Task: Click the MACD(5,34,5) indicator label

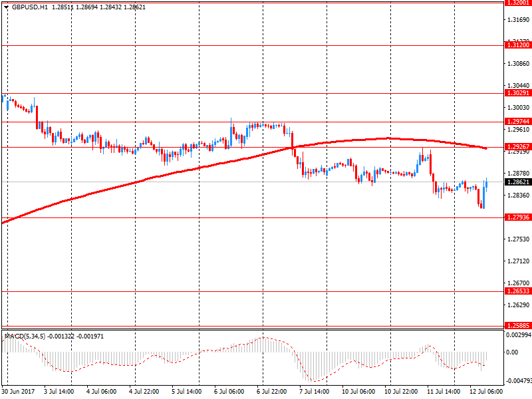Action: (x=25, y=336)
